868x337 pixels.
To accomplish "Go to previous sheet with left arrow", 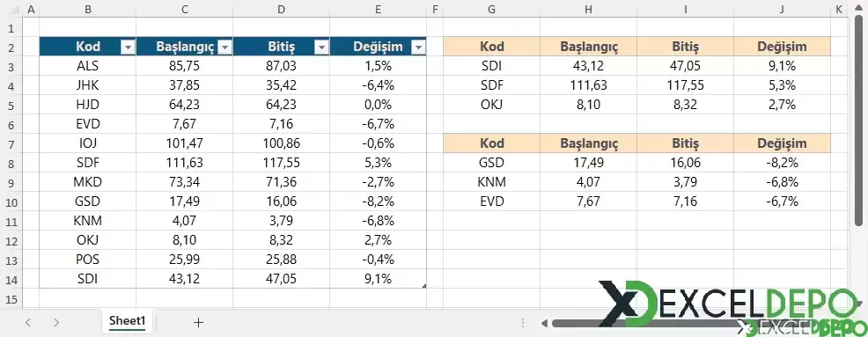I will pyautogui.click(x=28, y=322).
